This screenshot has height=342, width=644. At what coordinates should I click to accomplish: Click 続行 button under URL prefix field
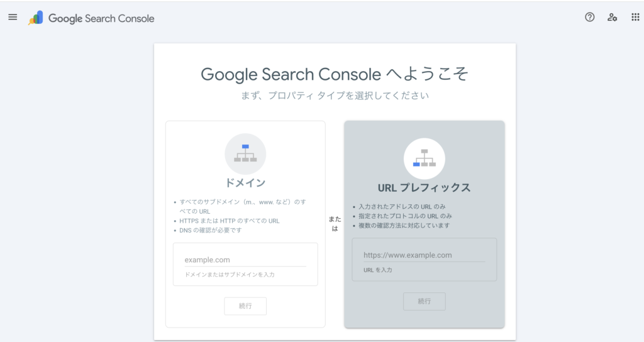425,301
